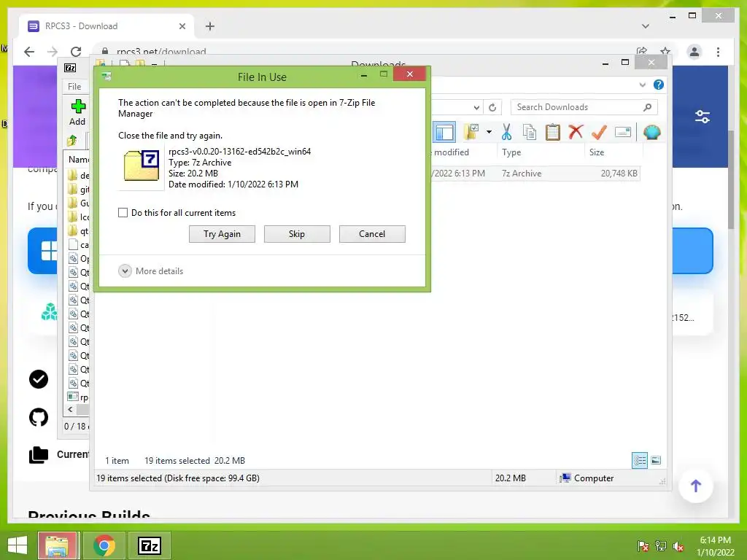This screenshot has height=560, width=747.
Task: Open the 7-Zip File menu
Action: (x=74, y=86)
